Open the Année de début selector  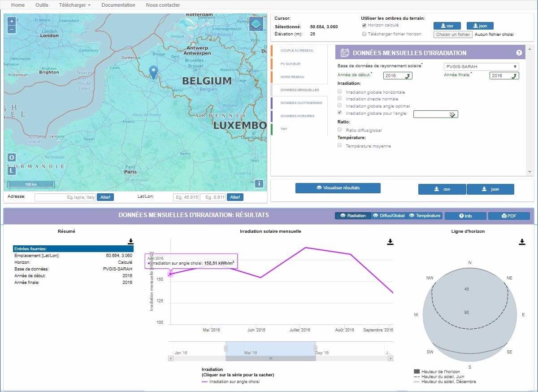point(397,76)
